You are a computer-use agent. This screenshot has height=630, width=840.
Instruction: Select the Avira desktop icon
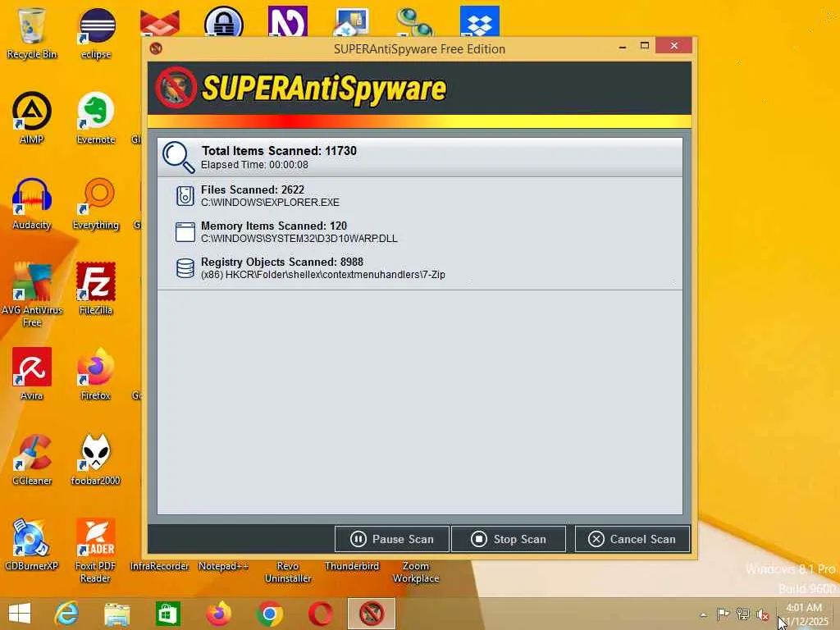click(32, 374)
